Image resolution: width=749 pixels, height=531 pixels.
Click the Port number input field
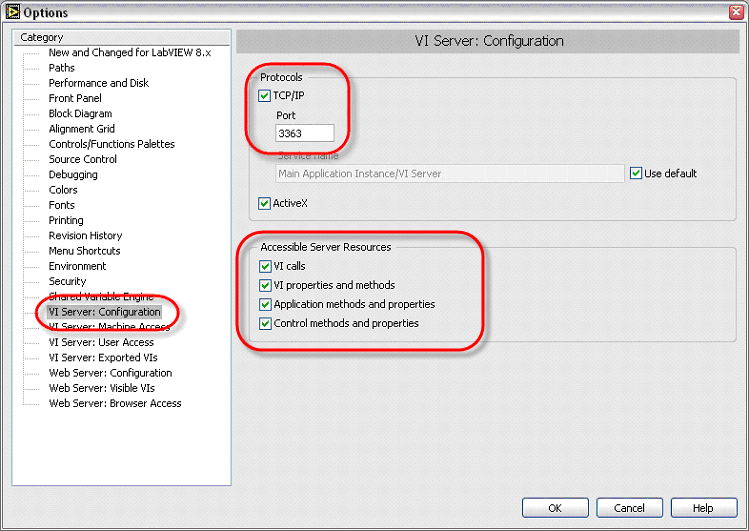(x=304, y=133)
